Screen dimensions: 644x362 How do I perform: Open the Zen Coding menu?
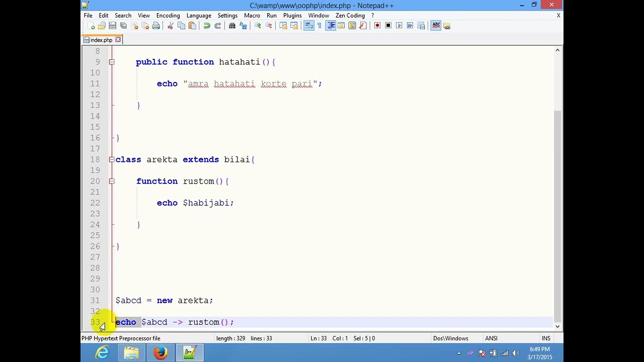pos(350,16)
